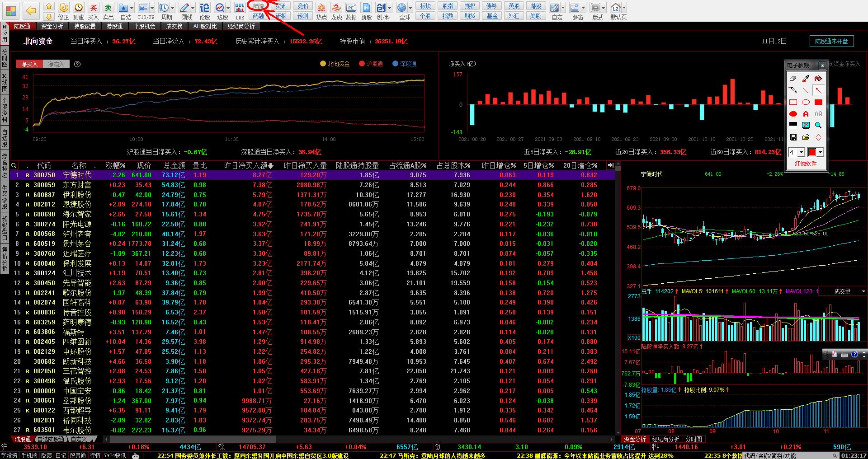
Task: Open the AH股对比 tab
Action: [x=205, y=27]
